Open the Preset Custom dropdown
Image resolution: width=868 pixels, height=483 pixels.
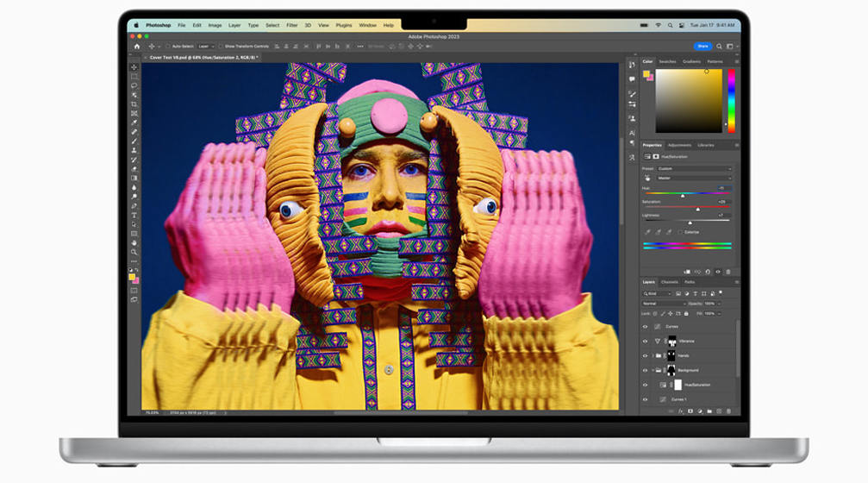click(x=695, y=168)
